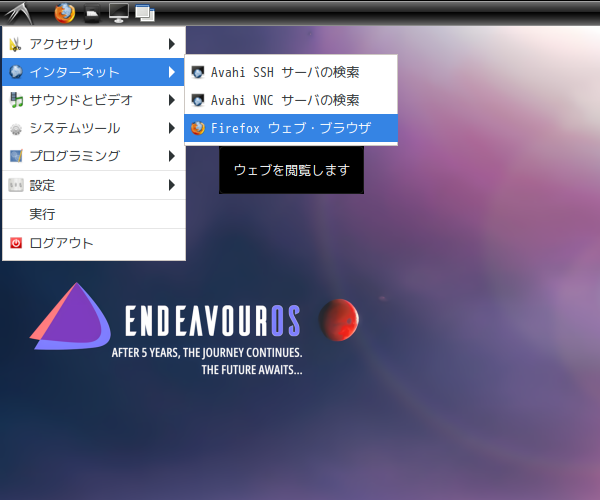600x500 pixels.
Task: Expand the プログラミング submenu arrow
Action: (172, 156)
